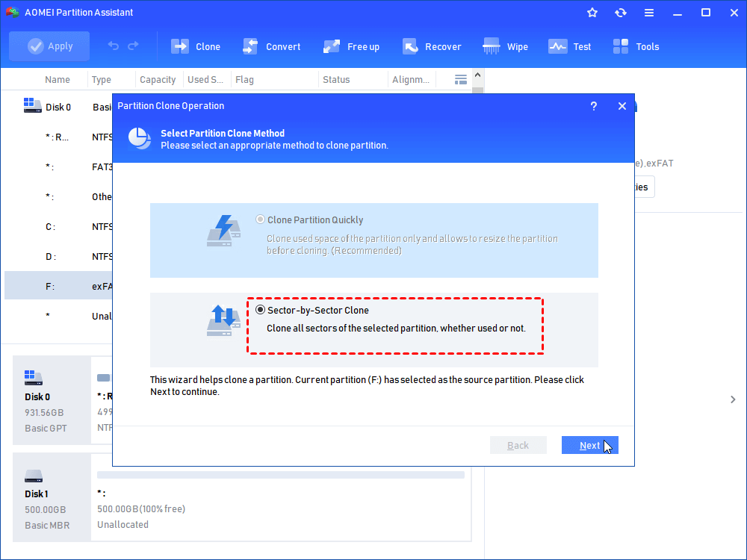Sort by Used S... column header
This screenshot has width=747, height=560.
tap(205, 80)
